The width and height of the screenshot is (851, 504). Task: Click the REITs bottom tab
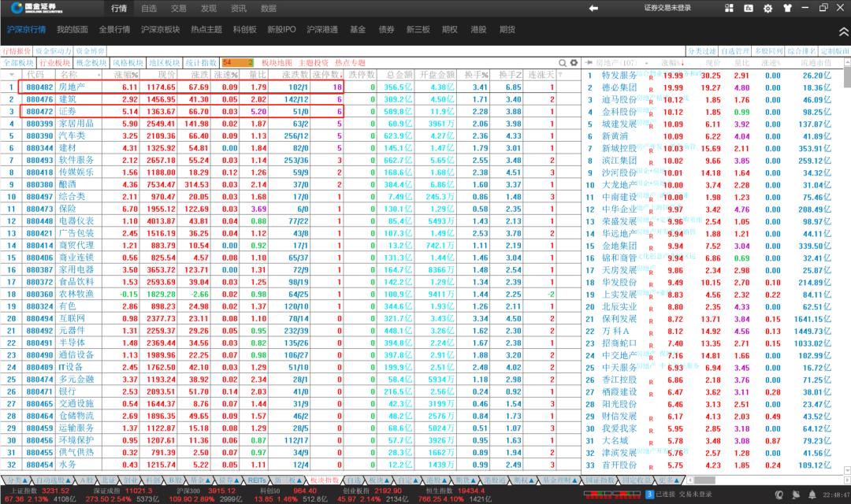point(257,480)
